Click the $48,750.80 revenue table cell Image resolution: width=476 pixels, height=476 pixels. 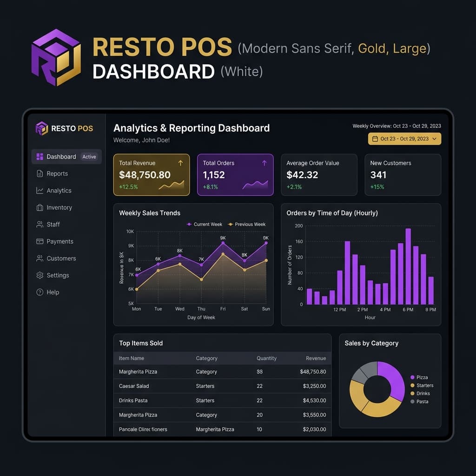point(313,371)
